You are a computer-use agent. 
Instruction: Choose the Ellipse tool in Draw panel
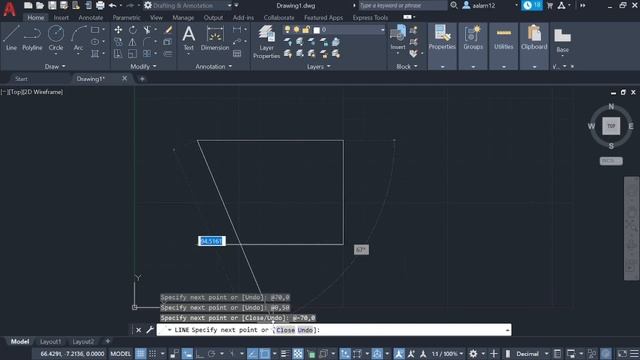pos(95,42)
